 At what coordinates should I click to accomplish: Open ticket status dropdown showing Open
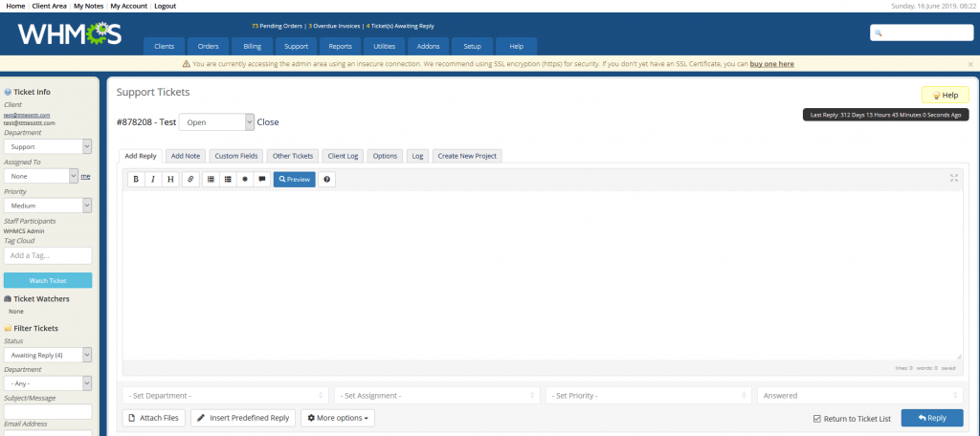[216, 122]
